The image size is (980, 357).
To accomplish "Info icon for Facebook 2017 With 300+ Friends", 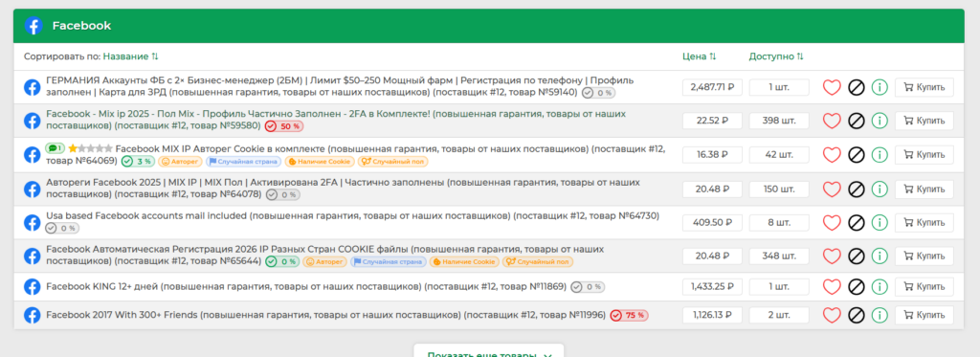I will click(880, 315).
